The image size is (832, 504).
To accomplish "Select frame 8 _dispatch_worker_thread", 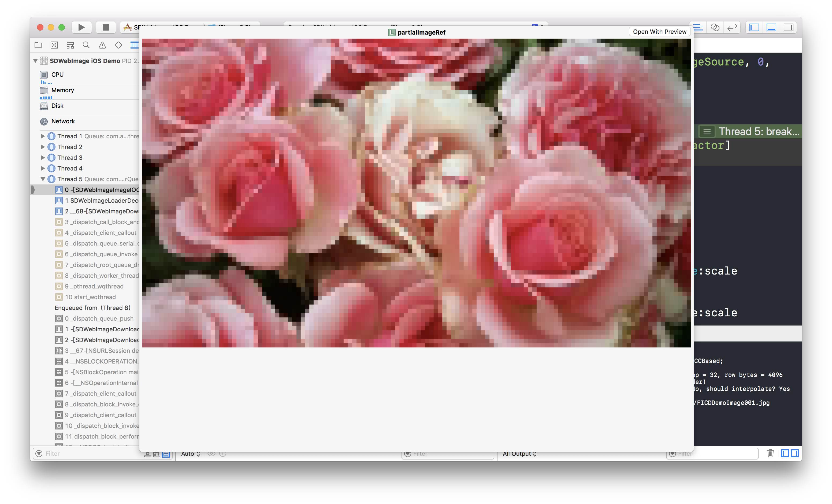I will pos(85,276).
